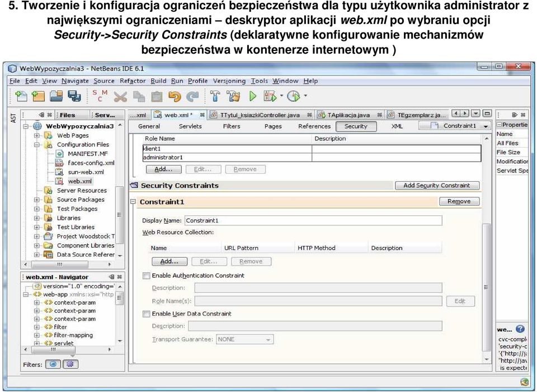The width and height of the screenshot is (537, 392).
Task: Open the TAplikacja.java editor tab
Action: 348,115
